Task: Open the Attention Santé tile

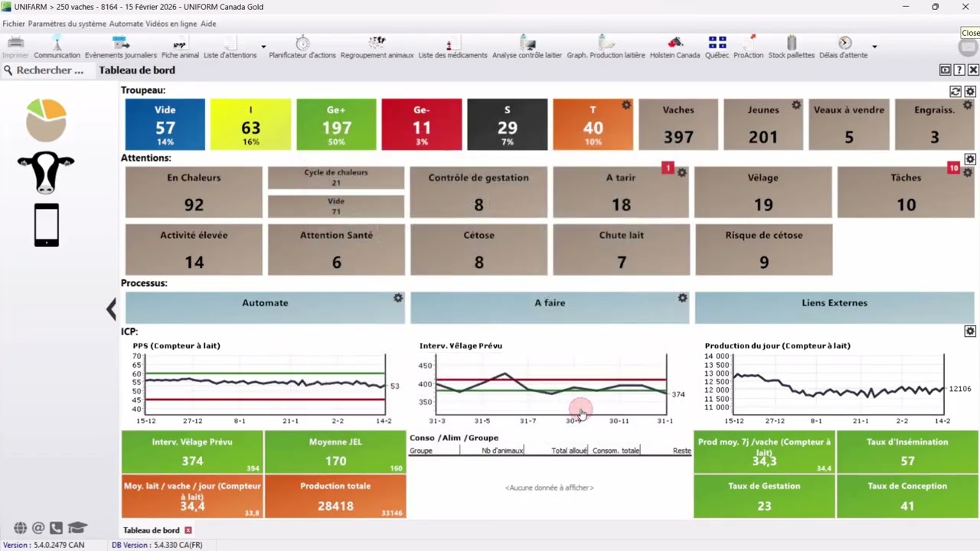Action: click(x=336, y=249)
